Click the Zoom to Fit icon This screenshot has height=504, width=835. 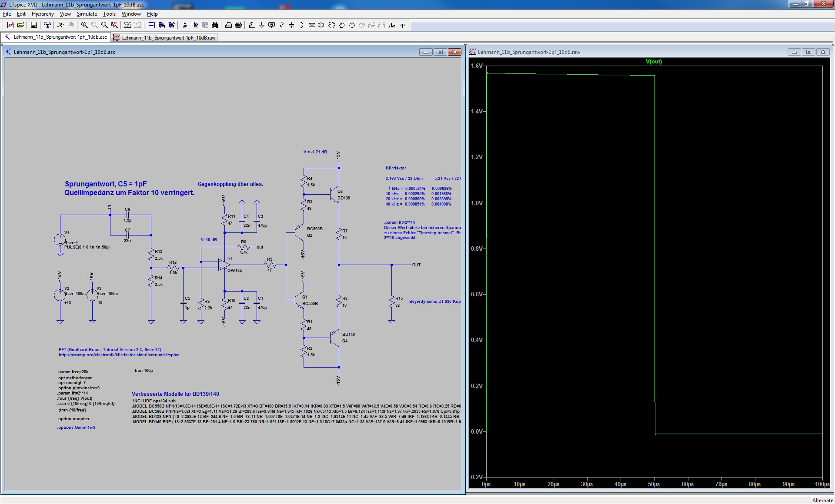[x=114, y=25]
